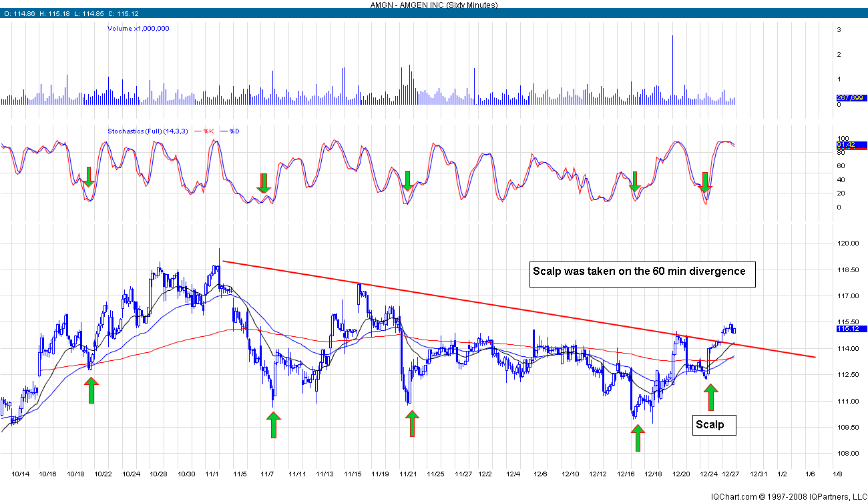Click the 'Volume x1,000,000' label
868x501 pixels.
point(138,29)
